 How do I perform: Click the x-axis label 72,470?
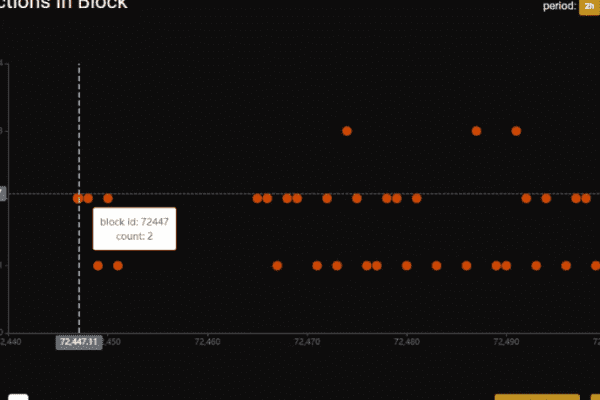[x=307, y=341]
